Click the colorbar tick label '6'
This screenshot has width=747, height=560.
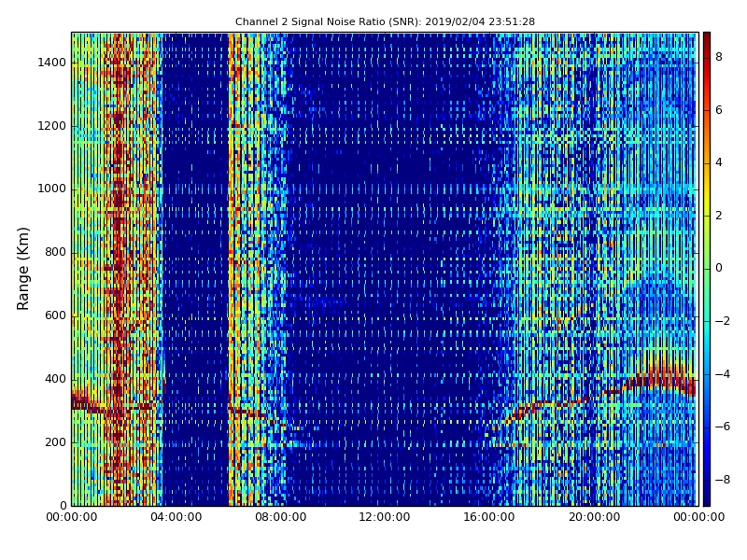point(719,110)
